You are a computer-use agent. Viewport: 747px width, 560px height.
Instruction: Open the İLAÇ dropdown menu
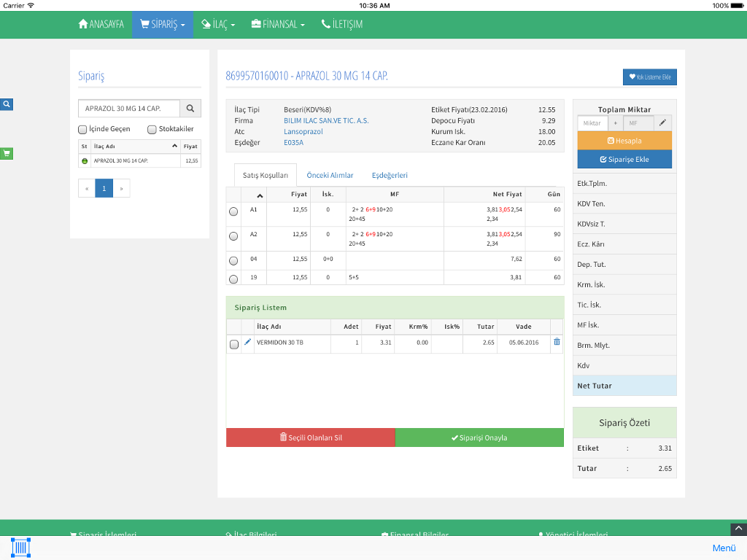coord(218,24)
